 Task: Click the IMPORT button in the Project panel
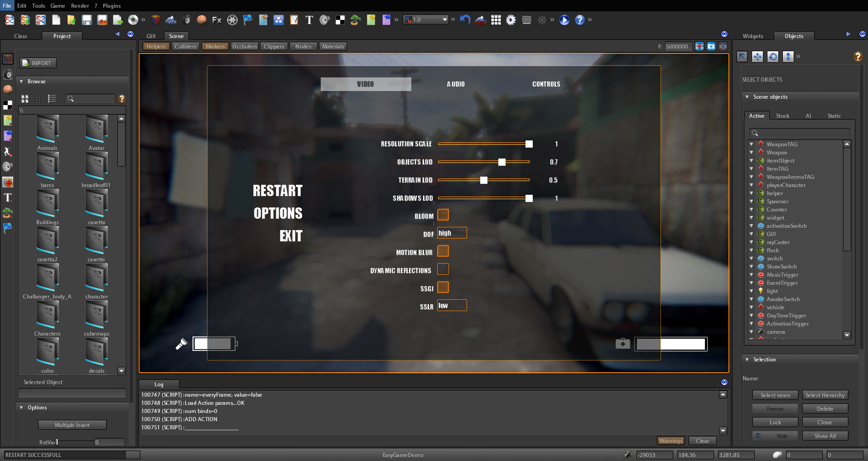pos(38,63)
